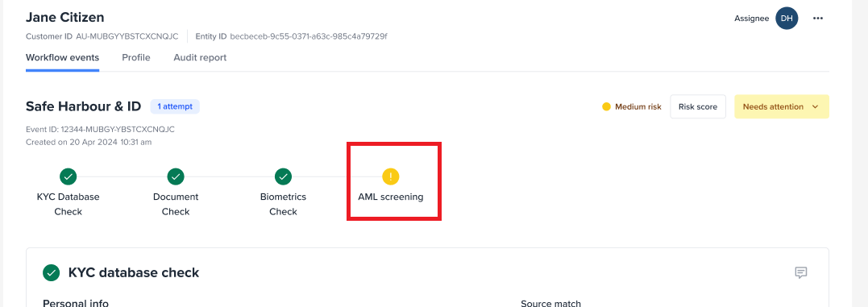The image size is (868, 307).
Task: Click the Risk score button
Action: point(697,106)
